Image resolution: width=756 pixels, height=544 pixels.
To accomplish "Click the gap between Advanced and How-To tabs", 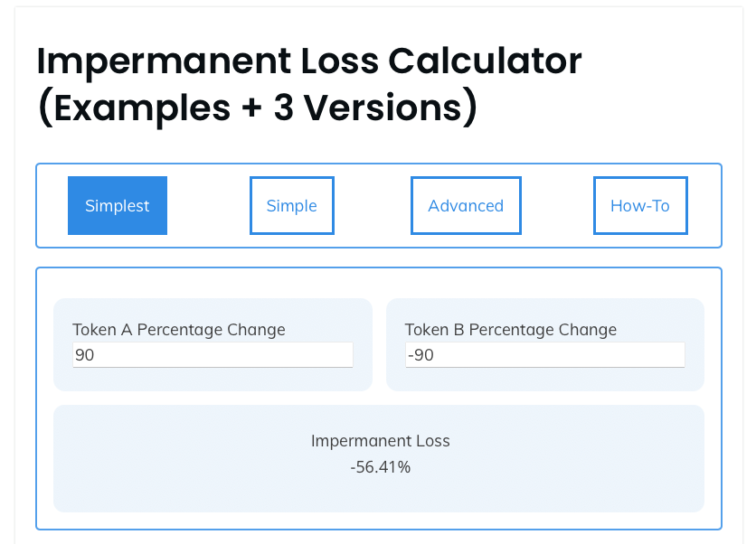I will pos(557,205).
